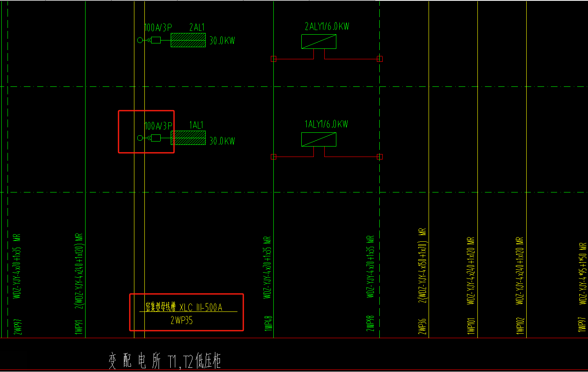Select the '密集型母线槽 XLC III-500A' busway label
Image resolution: width=588 pixels, height=372 pixels.
[184, 307]
